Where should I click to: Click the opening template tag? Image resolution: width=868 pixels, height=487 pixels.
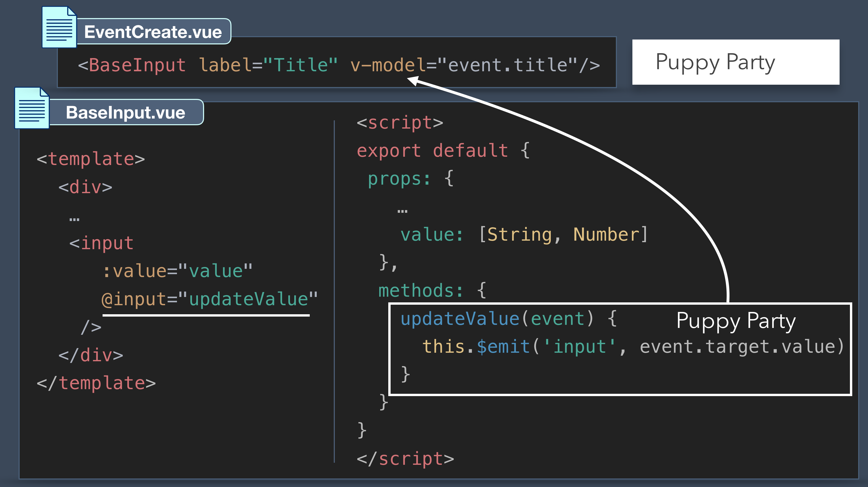tap(90, 159)
